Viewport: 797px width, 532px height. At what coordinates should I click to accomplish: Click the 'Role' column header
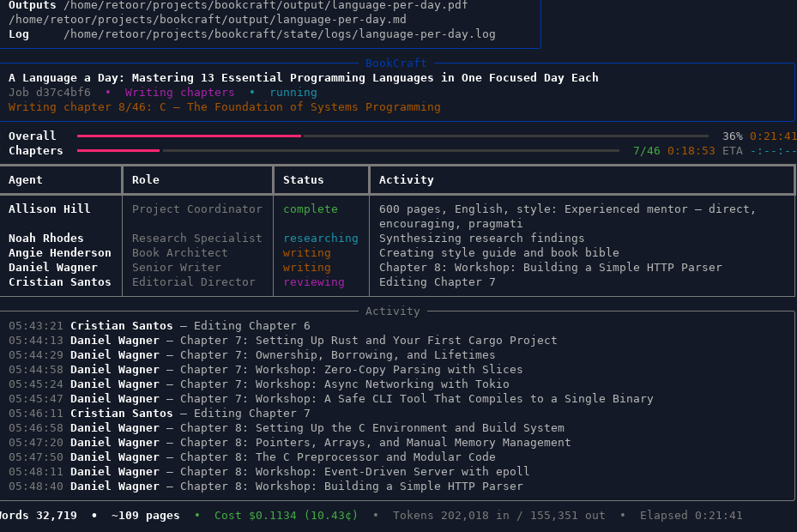[145, 180]
